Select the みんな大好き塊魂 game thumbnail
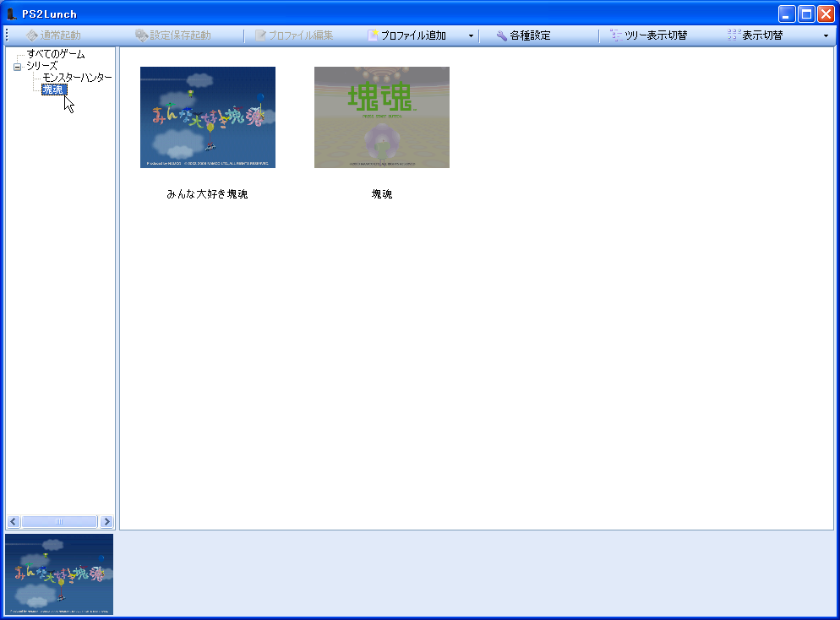840x620 pixels. pyautogui.click(x=208, y=117)
